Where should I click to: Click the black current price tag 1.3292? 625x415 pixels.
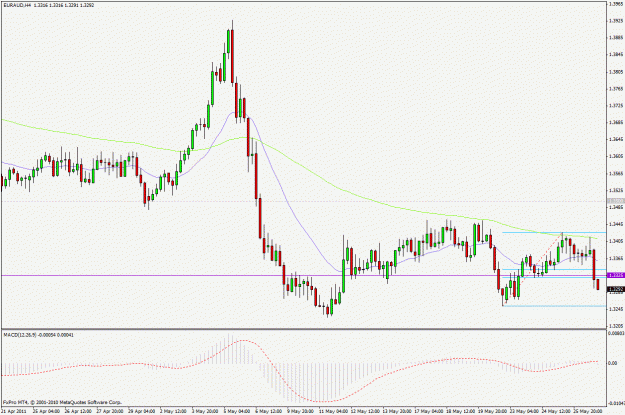tap(615, 289)
